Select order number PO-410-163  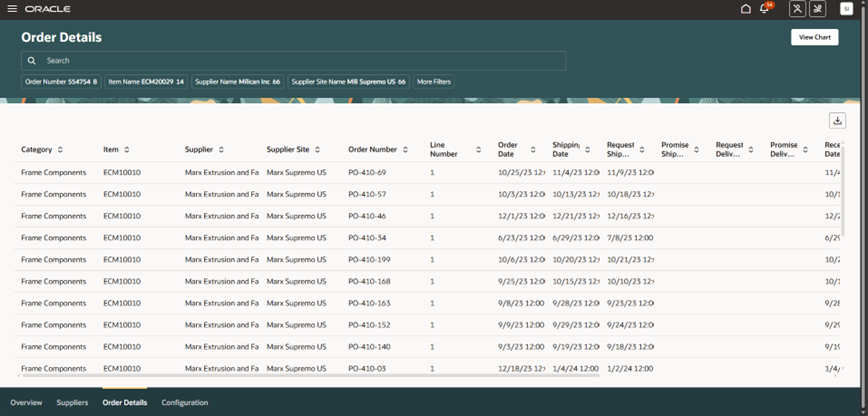pos(369,303)
